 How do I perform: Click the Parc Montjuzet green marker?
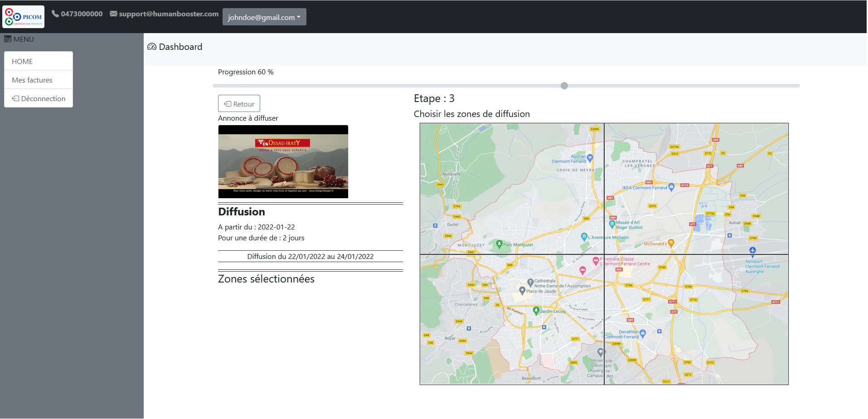tap(499, 244)
